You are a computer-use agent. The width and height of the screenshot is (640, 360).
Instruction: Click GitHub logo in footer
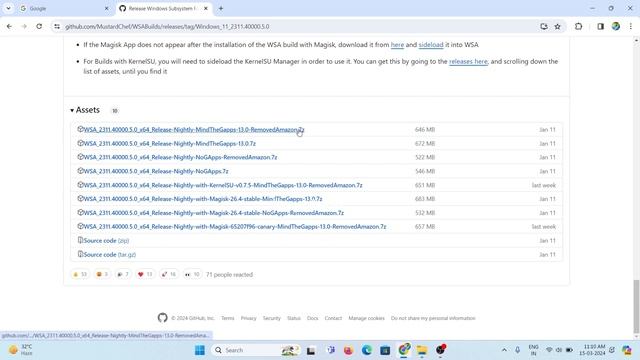point(162,318)
